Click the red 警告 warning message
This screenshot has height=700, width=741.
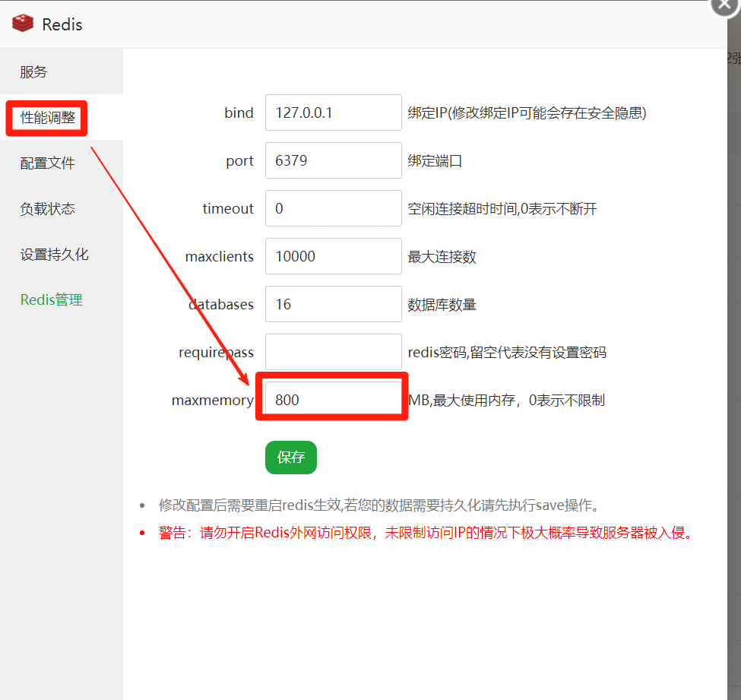(x=426, y=534)
